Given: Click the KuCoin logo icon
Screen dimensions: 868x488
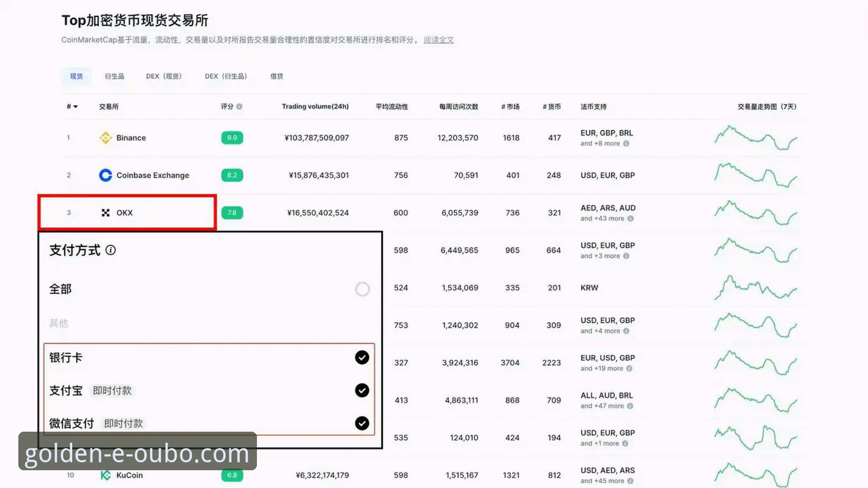Looking at the screenshot, I should pyautogui.click(x=105, y=475).
